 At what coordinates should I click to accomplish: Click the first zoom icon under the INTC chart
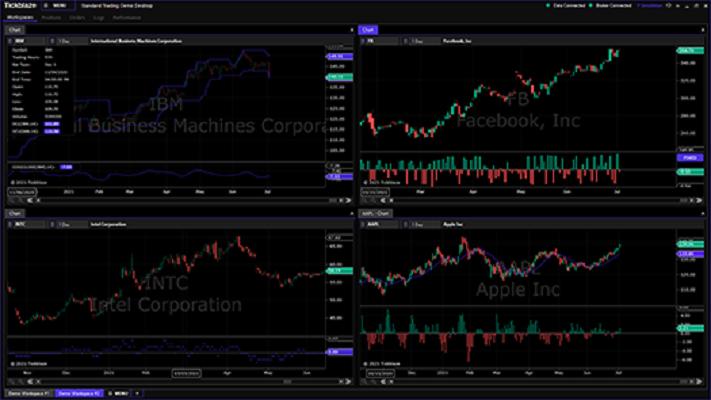tap(12, 381)
